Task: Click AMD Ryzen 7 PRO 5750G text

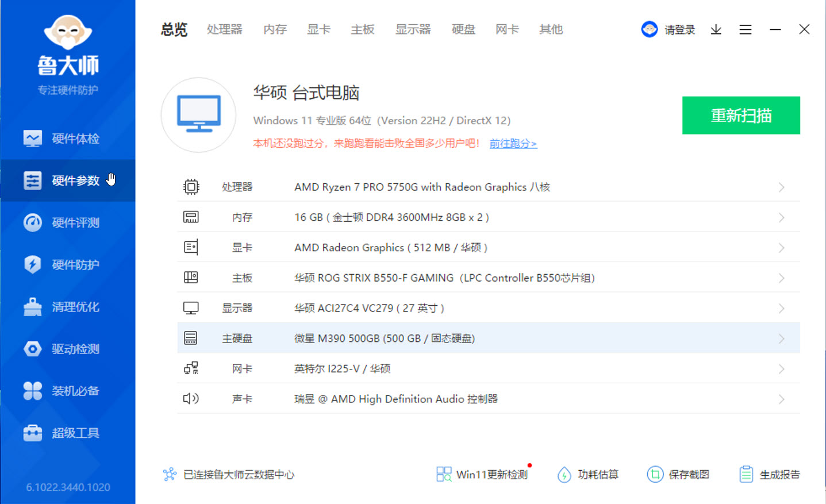Action: coord(422,187)
